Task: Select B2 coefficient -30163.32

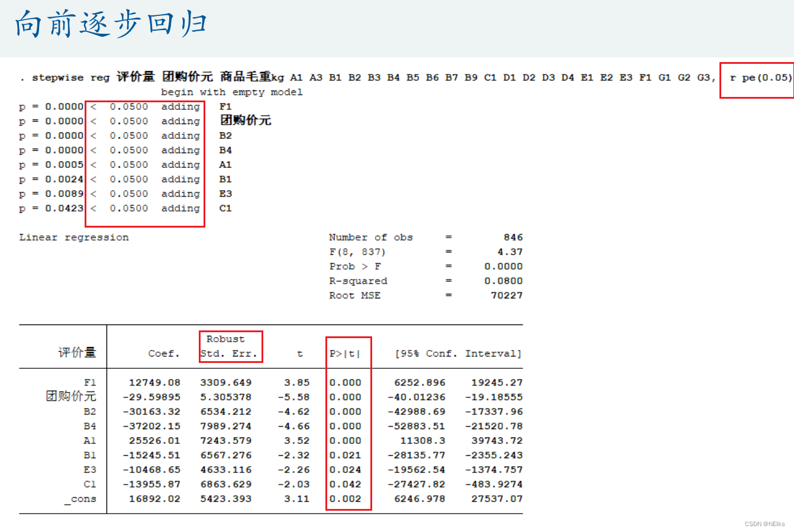Action: 151,412
